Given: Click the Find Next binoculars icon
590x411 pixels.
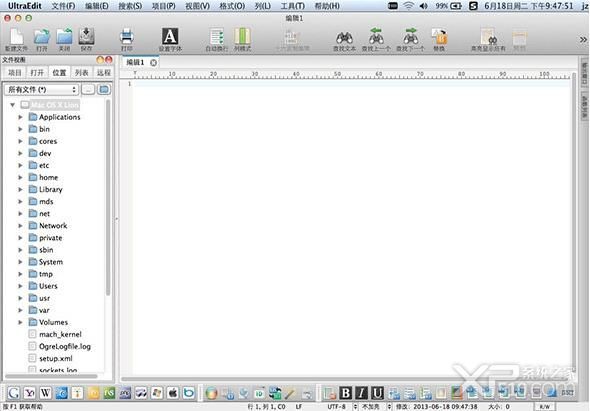Looking at the screenshot, I should (411, 37).
